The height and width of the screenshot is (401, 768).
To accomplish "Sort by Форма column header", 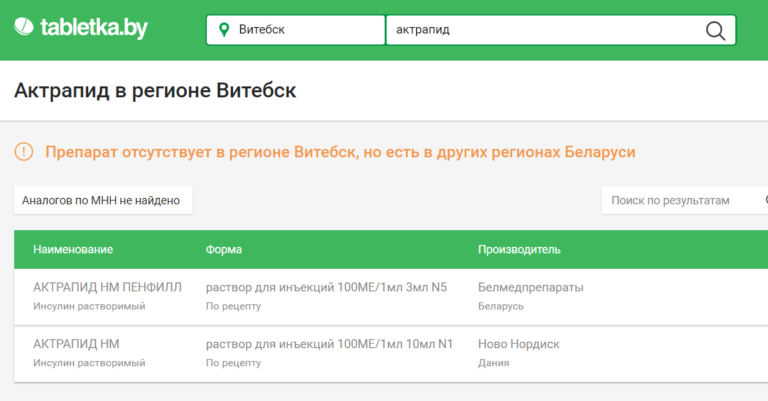I will pyautogui.click(x=224, y=249).
